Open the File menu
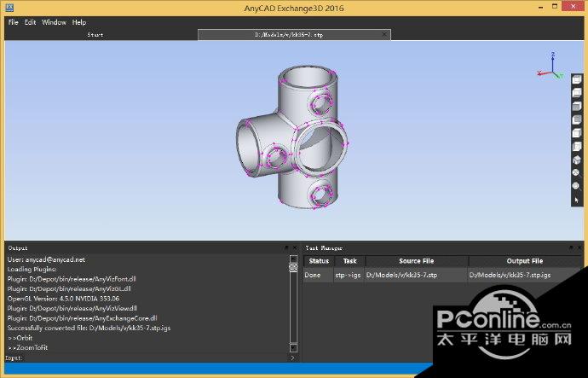The width and height of the screenshot is (588, 378). pyautogui.click(x=13, y=22)
